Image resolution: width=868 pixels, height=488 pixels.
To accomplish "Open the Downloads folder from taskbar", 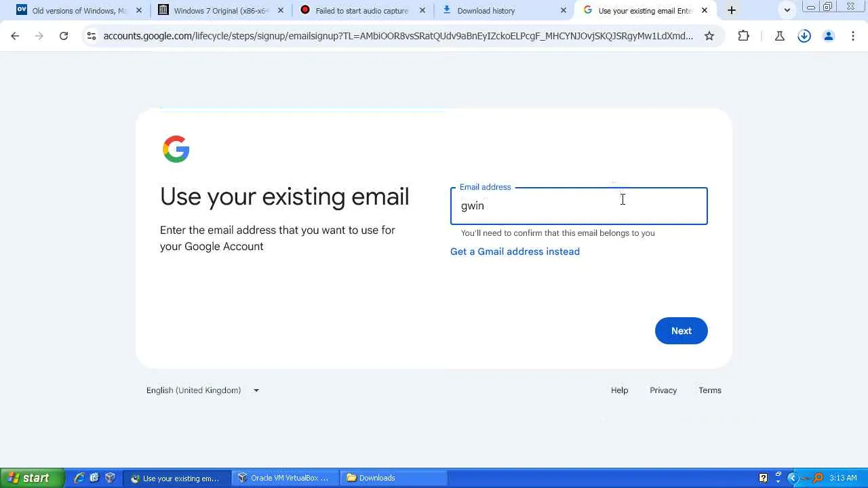I will pyautogui.click(x=392, y=478).
